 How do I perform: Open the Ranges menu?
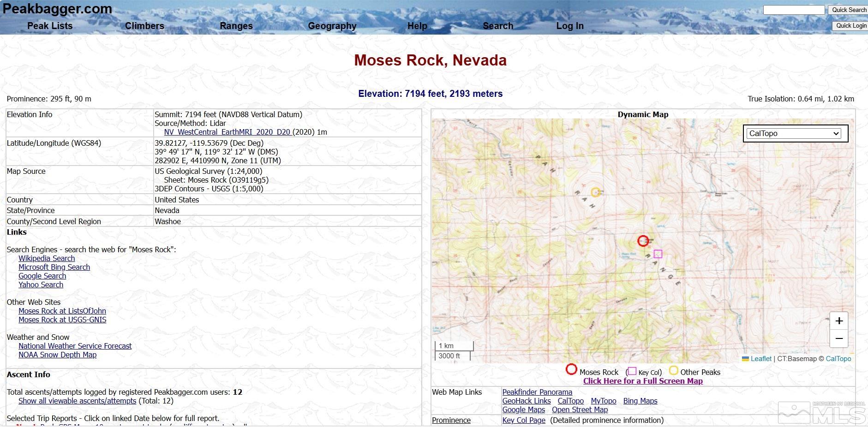point(236,26)
